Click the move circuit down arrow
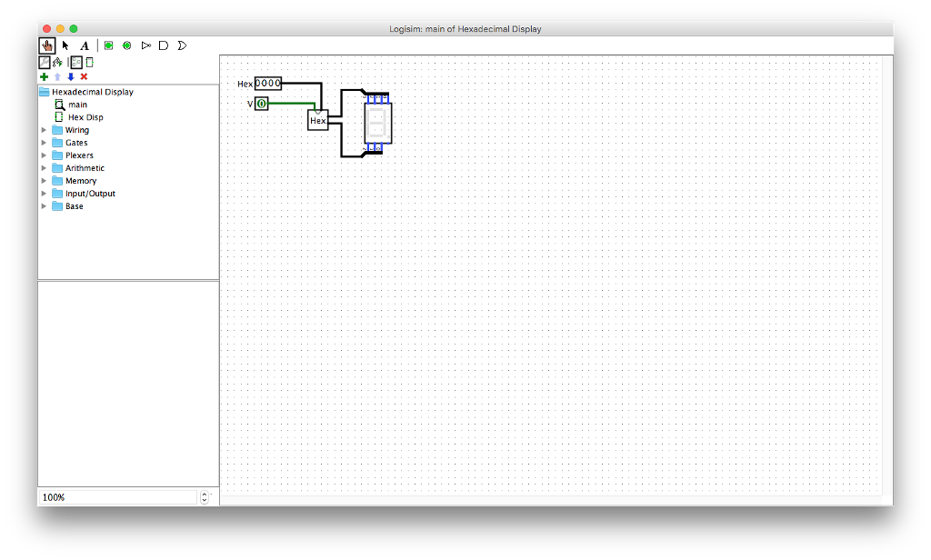The width and height of the screenshot is (931, 560). [x=70, y=77]
